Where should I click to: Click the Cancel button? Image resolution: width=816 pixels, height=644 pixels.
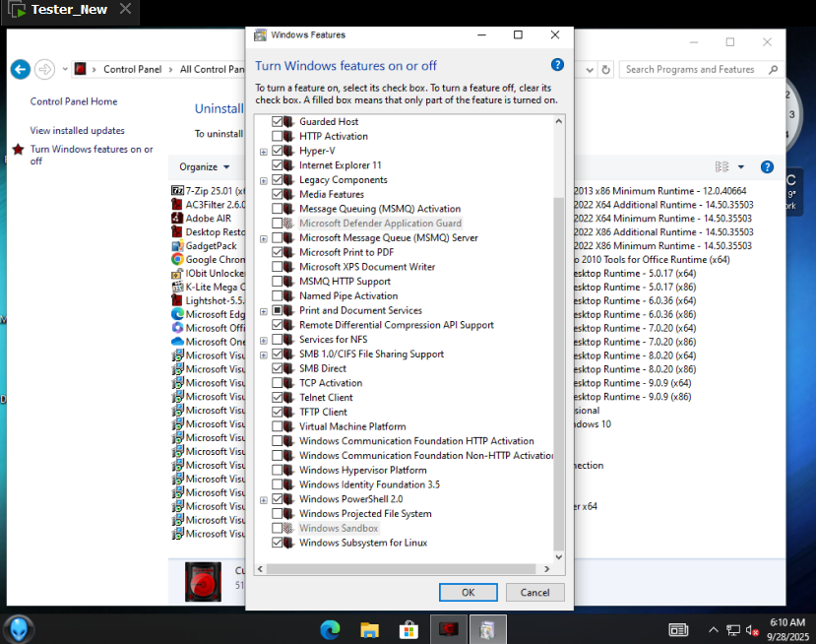534,592
